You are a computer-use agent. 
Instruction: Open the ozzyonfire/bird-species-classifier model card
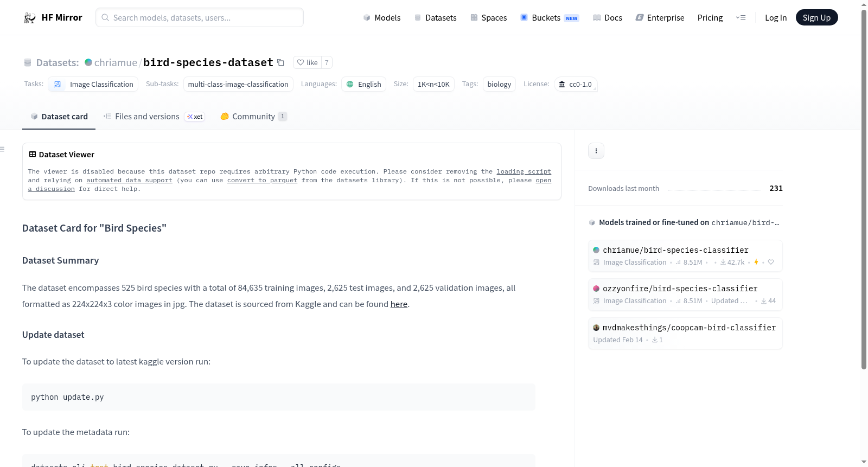(x=685, y=295)
